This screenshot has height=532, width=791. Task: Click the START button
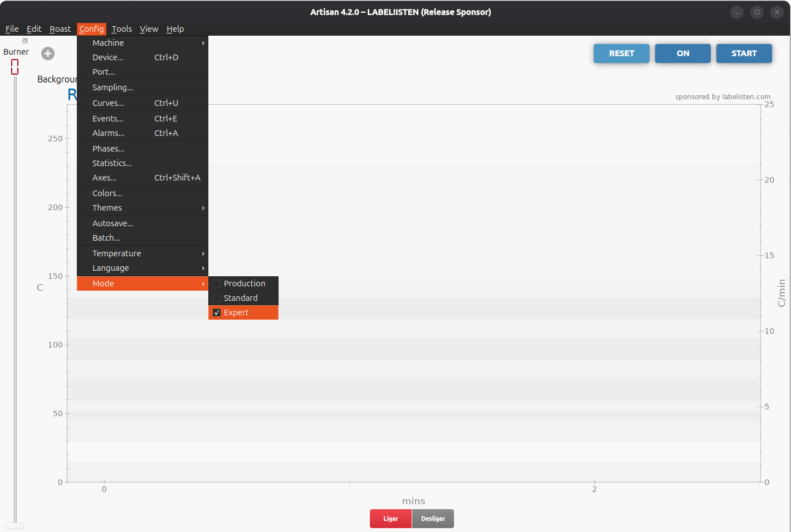click(744, 53)
